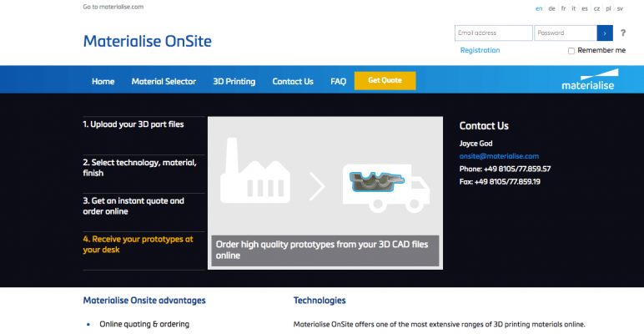The height and width of the screenshot is (334, 644).
Task: Open Contact Us in the navigation bar
Action: click(293, 82)
